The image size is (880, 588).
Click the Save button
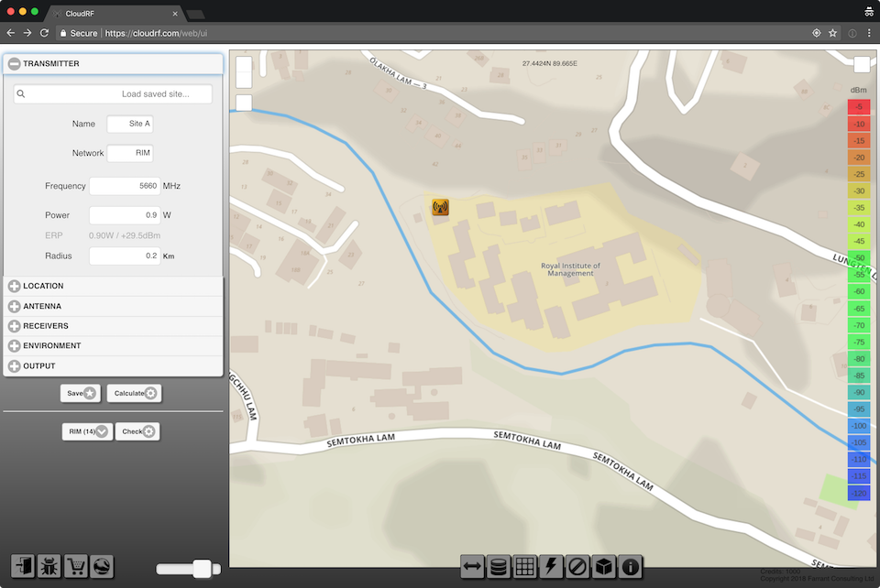click(x=80, y=392)
